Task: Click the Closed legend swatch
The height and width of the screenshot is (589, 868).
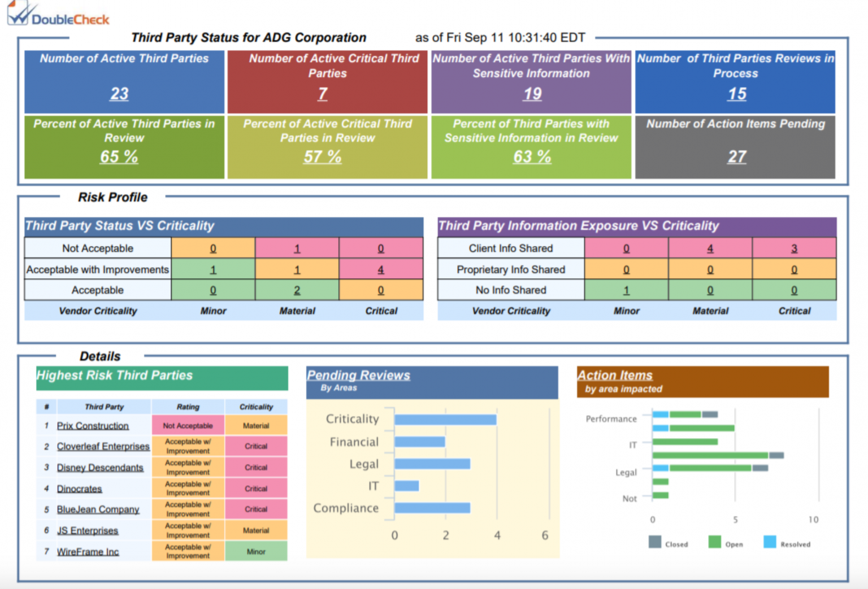Action: point(655,542)
